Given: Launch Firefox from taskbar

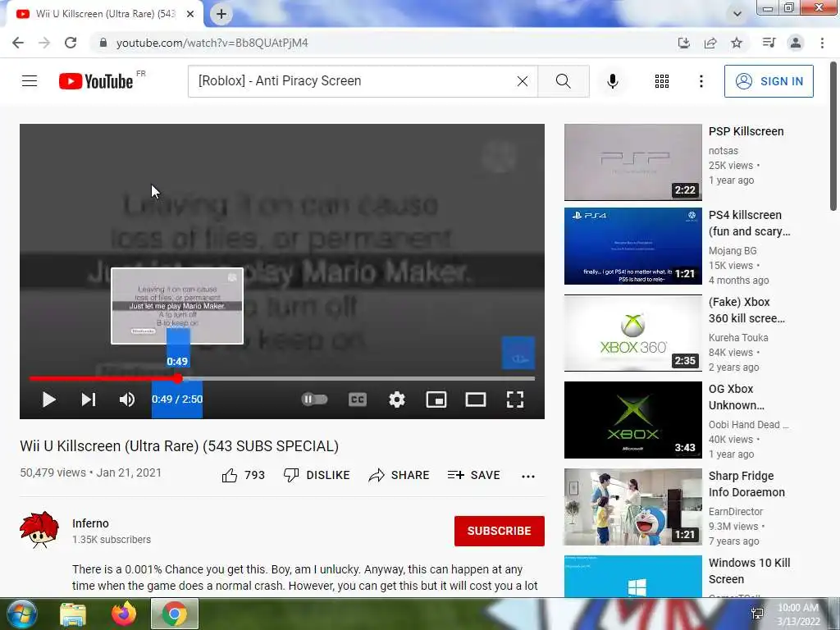Looking at the screenshot, I should click(124, 614).
